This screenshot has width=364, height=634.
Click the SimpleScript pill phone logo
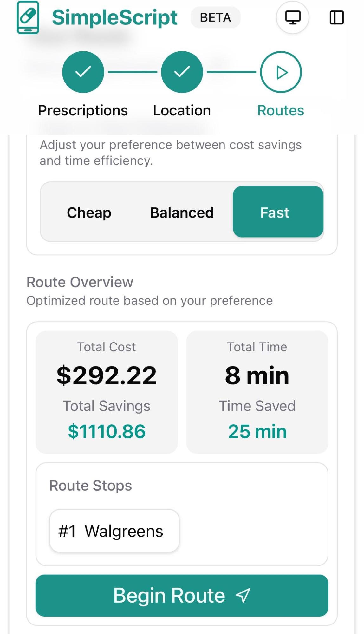click(28, 17)
